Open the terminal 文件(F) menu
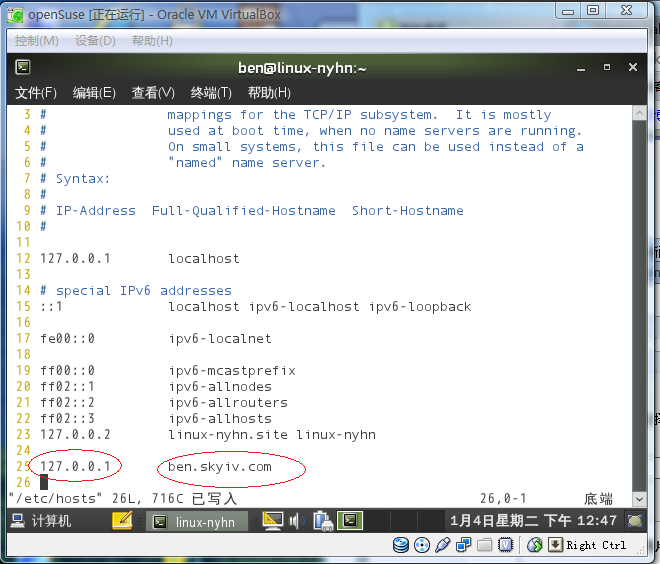The height and width of the screenshot is (564, 660). (x=36, y=93)
